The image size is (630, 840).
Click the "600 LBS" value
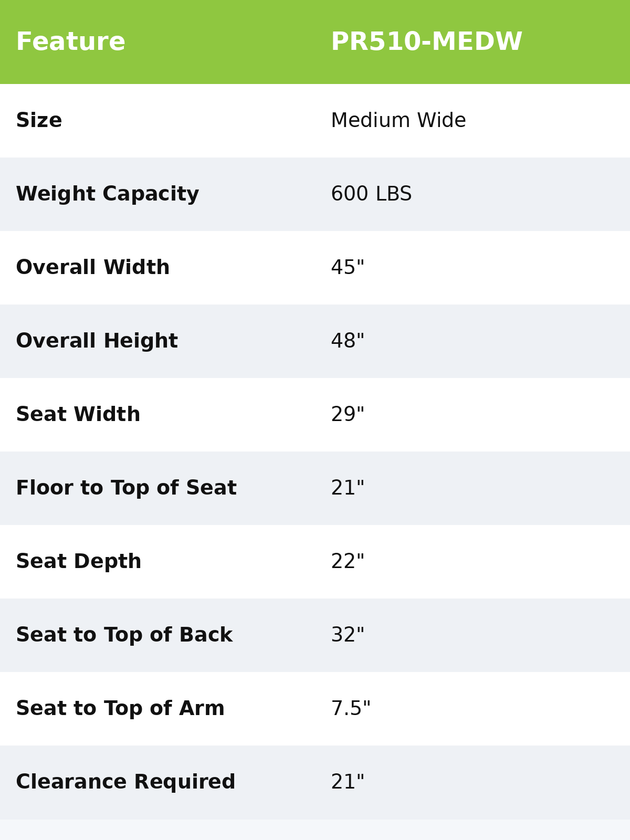point(371,194)
